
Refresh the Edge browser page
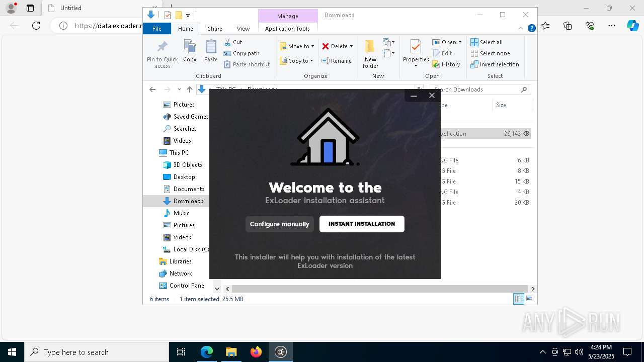click(x=36, y=26)
